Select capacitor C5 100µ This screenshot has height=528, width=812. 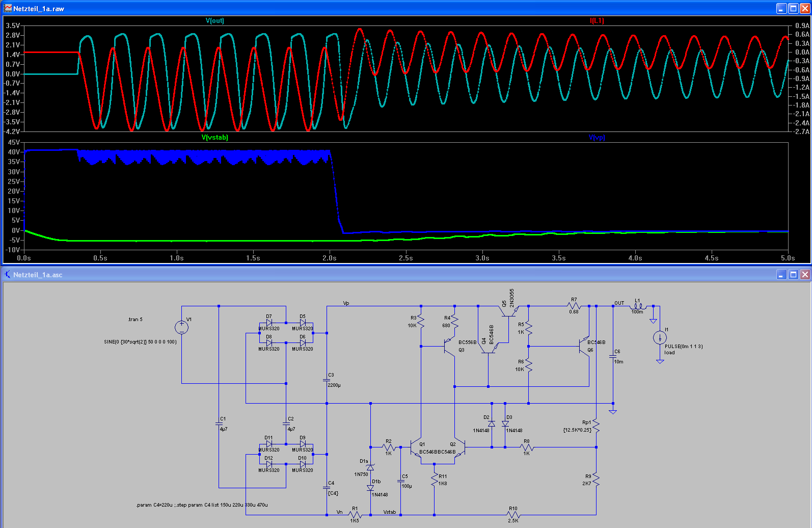point(400,481)
